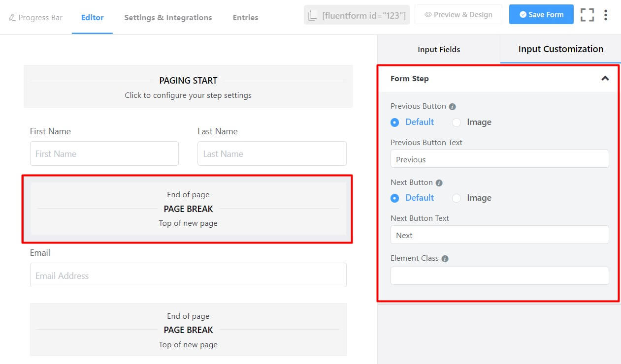Viewport: 621px width, 364px height.
Task: Open Preview & Design
Action: tap(458, 15)
